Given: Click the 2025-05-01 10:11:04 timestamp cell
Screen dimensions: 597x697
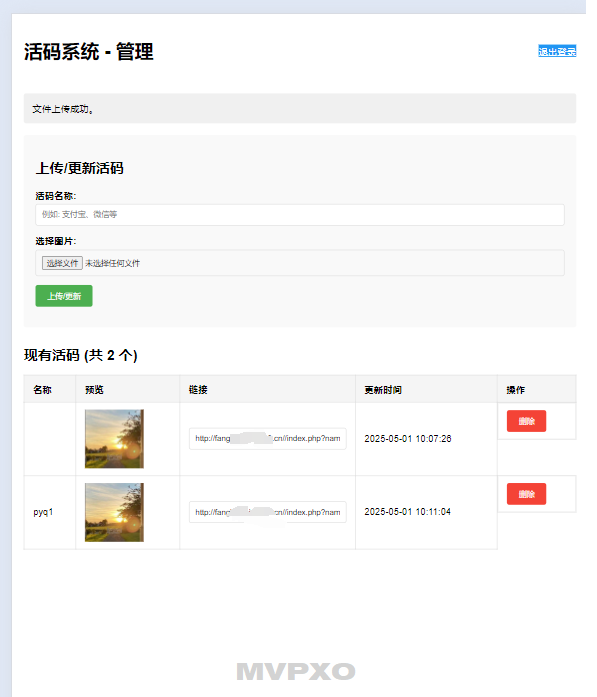Looking at the screenshot, I should (x=408, y=512).
